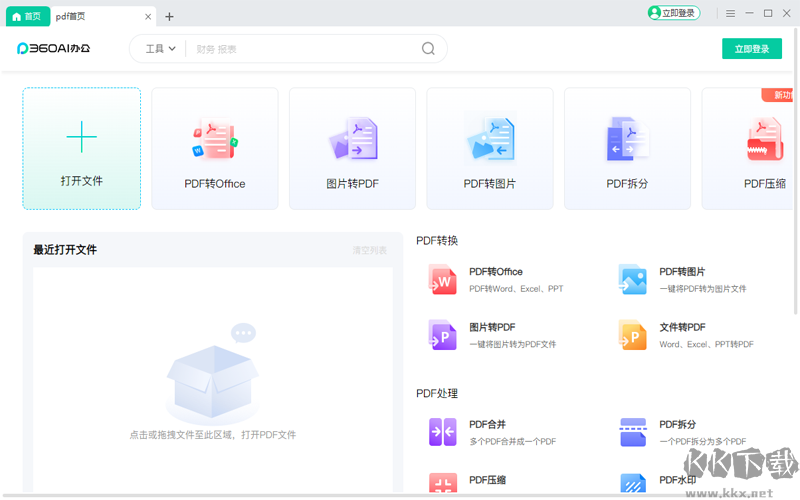Close the pdf首页 tab
Viewport: 800px width, 500px height.
pos(149,16)
